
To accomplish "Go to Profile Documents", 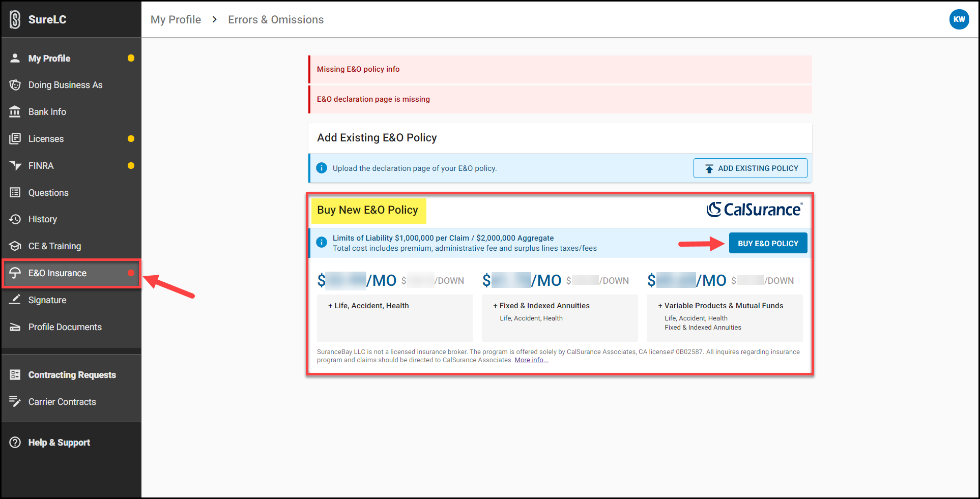I will point(71,327).
